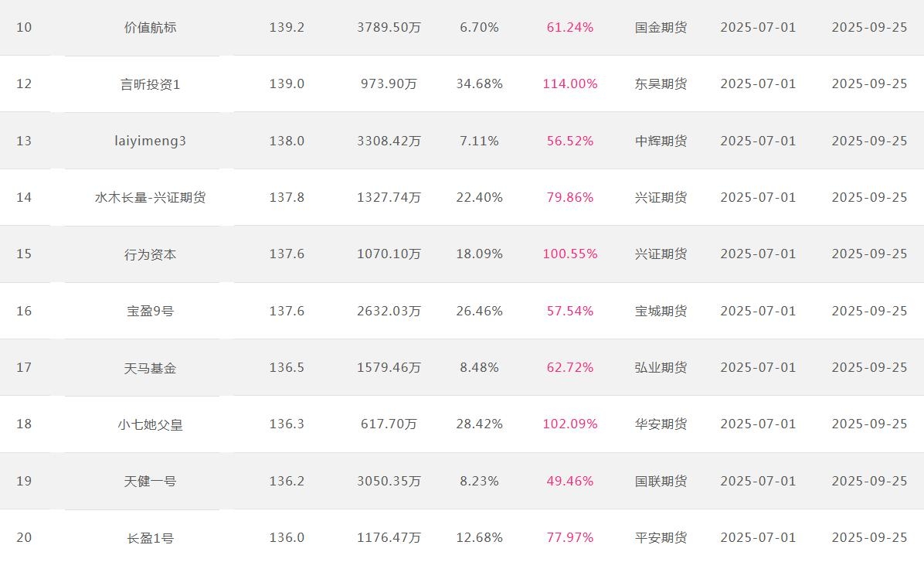This screenshot has width=924, height=562.
Task: Click 中辉期货 broker cell
Action: coord(661,141)
